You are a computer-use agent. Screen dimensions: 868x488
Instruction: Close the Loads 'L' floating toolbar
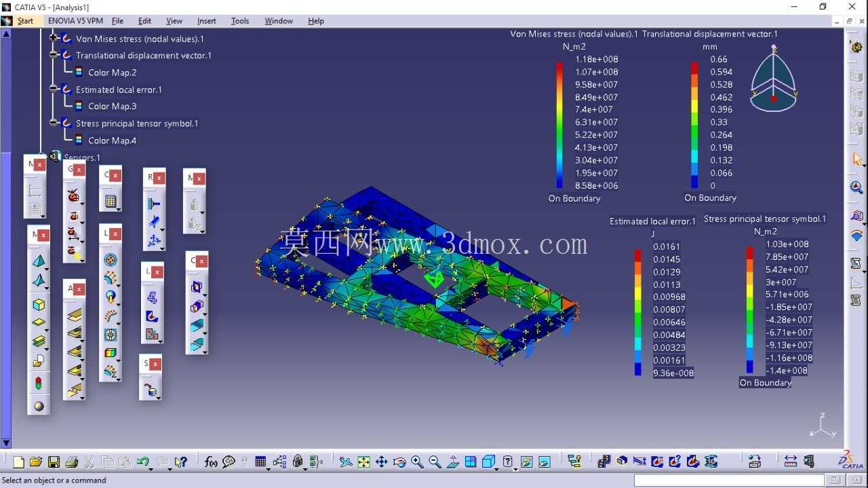115,234
